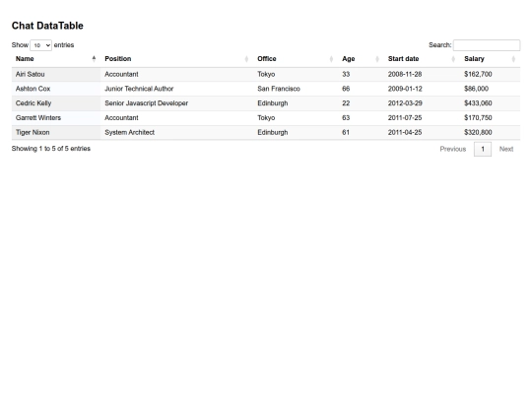Click Airi Satou's Tokyo office cell
532x399 pixels.
pyautogui.click(x=296, y=74)
